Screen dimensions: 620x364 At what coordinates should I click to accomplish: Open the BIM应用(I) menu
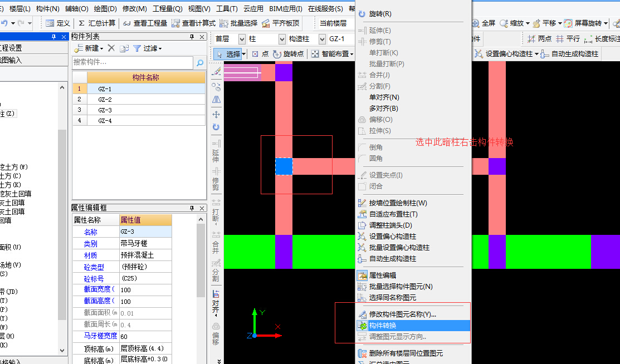point(285,8)
